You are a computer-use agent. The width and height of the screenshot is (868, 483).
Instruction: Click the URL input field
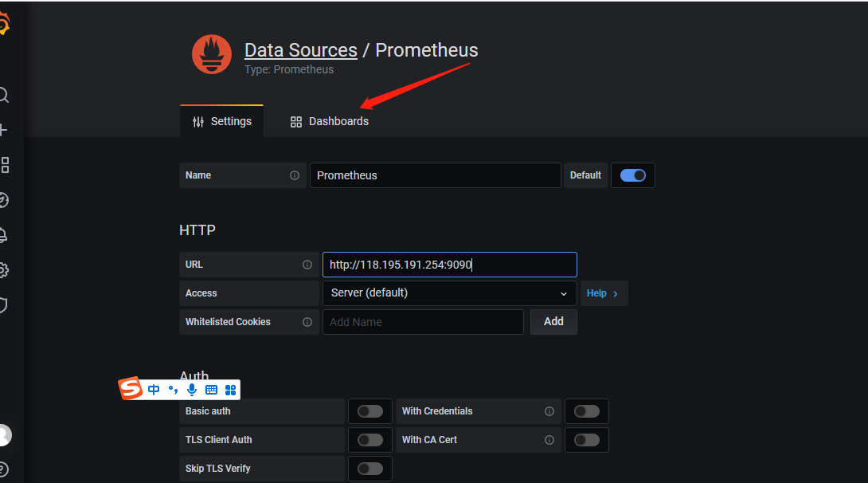tap(449, 265)
